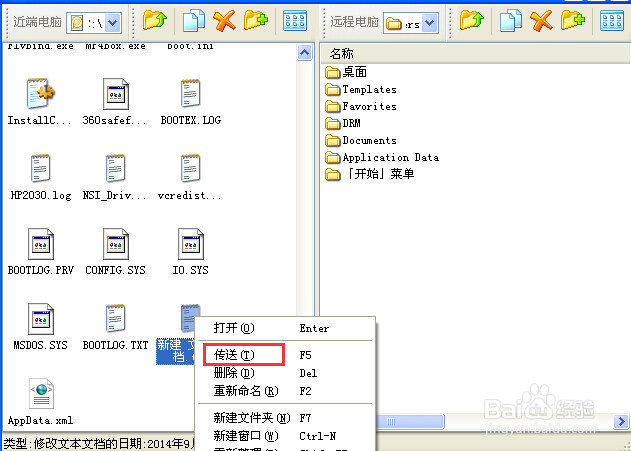This screenshot has height=451, width=631.
Task: Open the DRM remote folder
Action: (x=343, y=123)
